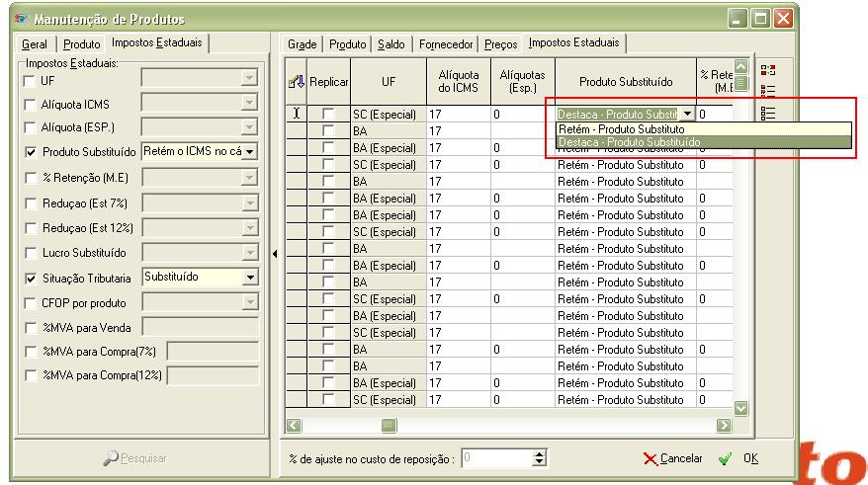Viewport: 868px width, 485px height.
Task: Select the right Impostos Estaduais tab
Action: coord(574,42)
